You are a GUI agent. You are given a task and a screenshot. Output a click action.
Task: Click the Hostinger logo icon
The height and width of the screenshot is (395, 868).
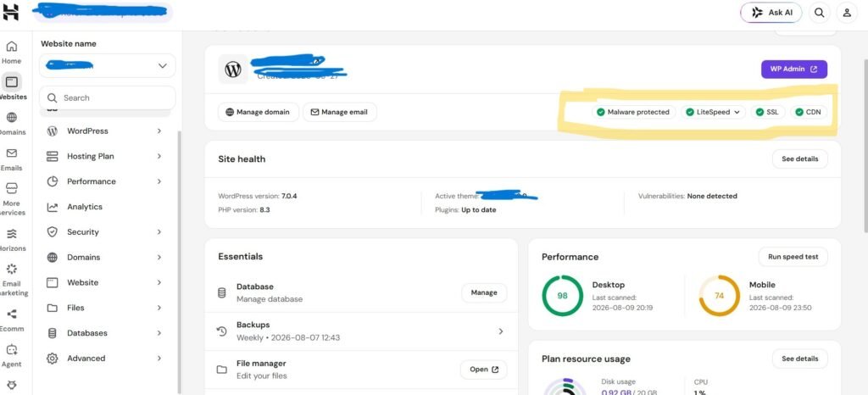[x=10, y=12]
